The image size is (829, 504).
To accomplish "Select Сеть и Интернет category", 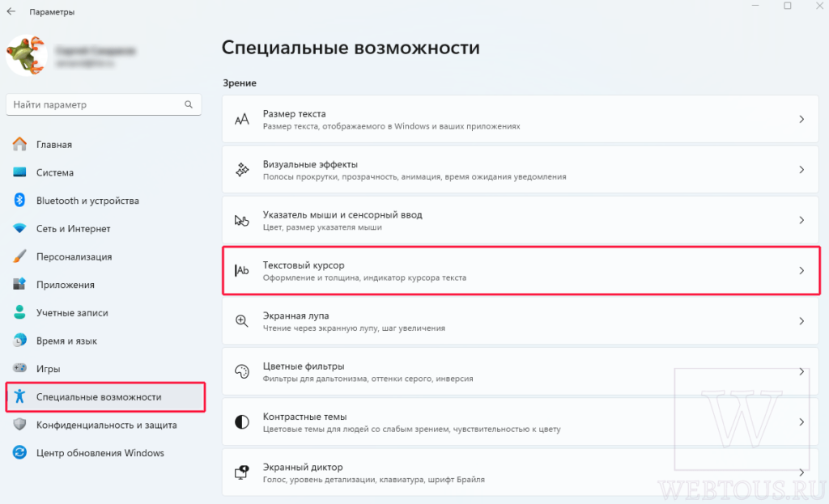I will pyautogui.click(x=104, y=228).
